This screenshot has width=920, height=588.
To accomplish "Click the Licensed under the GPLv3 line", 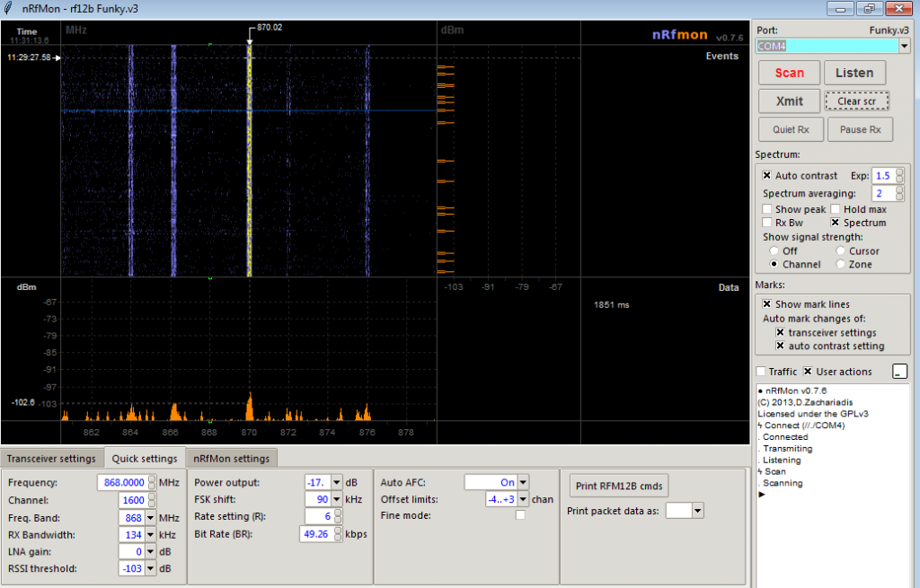I will 812,414.
